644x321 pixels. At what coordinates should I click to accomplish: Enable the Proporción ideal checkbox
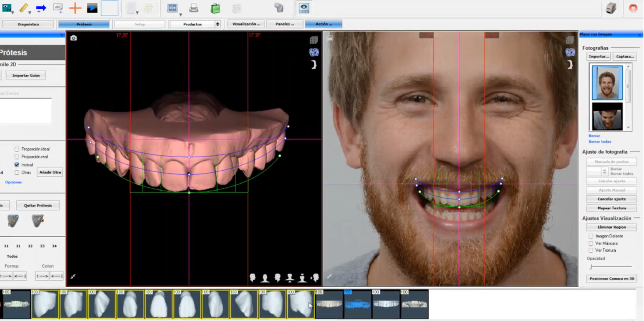click(17, 149)
